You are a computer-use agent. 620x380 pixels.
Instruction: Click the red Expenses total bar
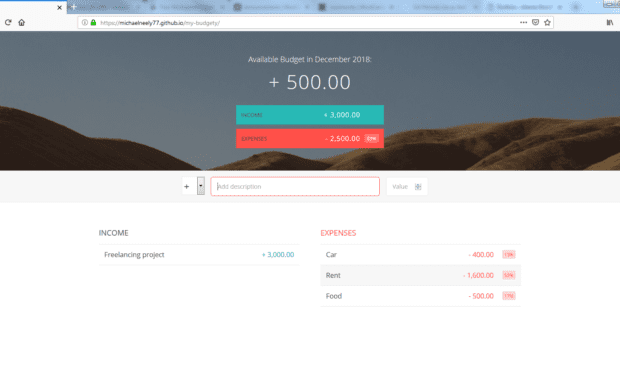[310, 138]
